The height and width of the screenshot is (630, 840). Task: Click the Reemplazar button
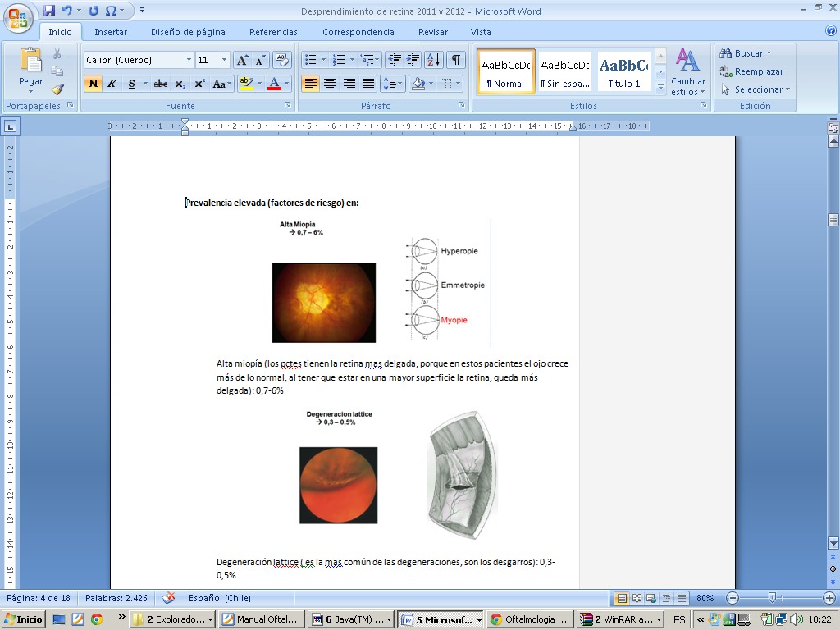pos(751,71)
